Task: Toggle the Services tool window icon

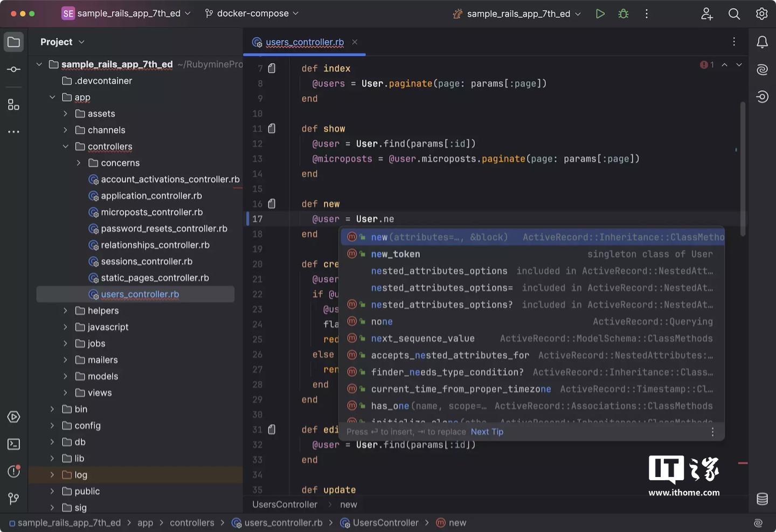Action: coord(14,417)
